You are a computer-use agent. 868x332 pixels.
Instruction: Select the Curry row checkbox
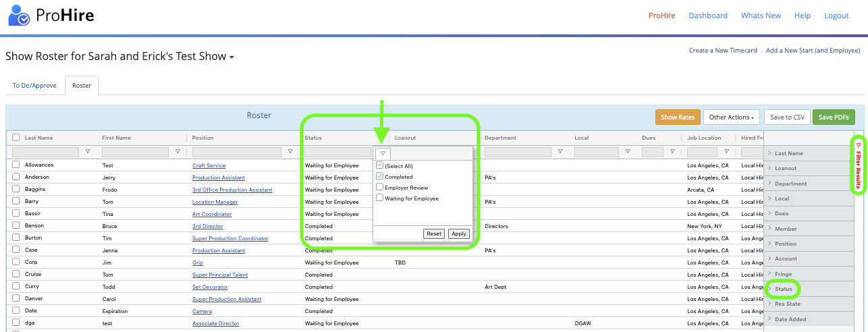pyautogui.click(x=16, y=286)
